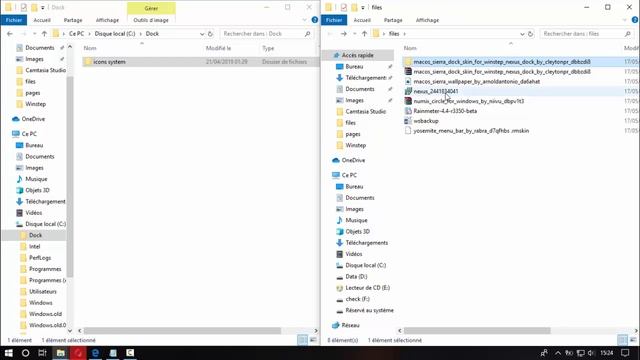Launch Microsoft Edge from taskbar

[95, 353]
